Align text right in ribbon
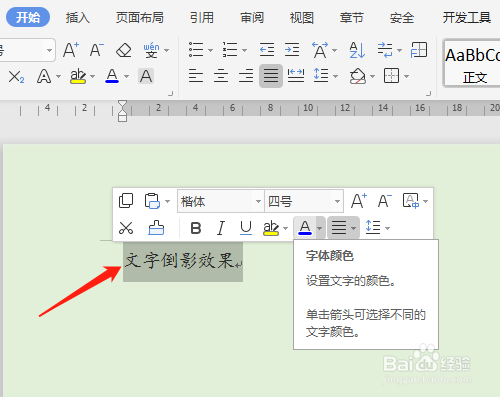Screen dimensions: 500x397 [x=246, y=76]
